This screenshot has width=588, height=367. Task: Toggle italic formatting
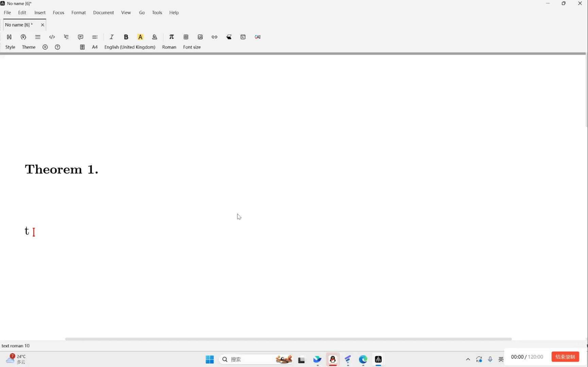click(111, 37)
